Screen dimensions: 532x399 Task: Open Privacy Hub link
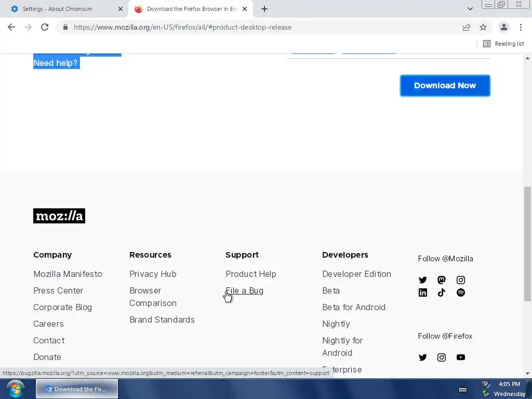(x=153, y=274)
